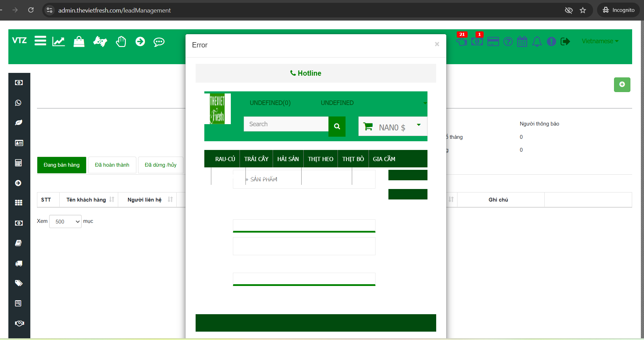Open the calendar icon in the top bar

pos(522,41)
